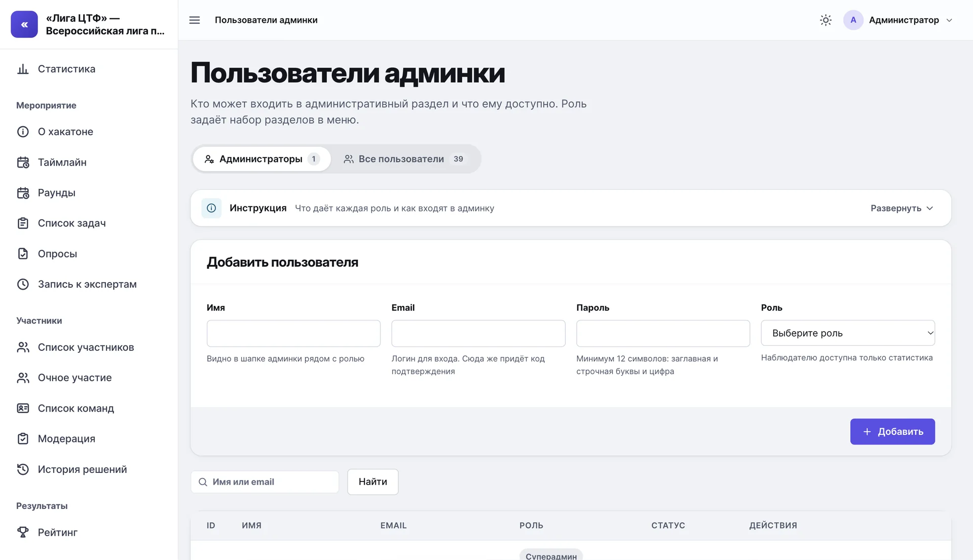Click the Рейтинг trophy icon
Screen dimensions: 973x560
pos(23,532)
